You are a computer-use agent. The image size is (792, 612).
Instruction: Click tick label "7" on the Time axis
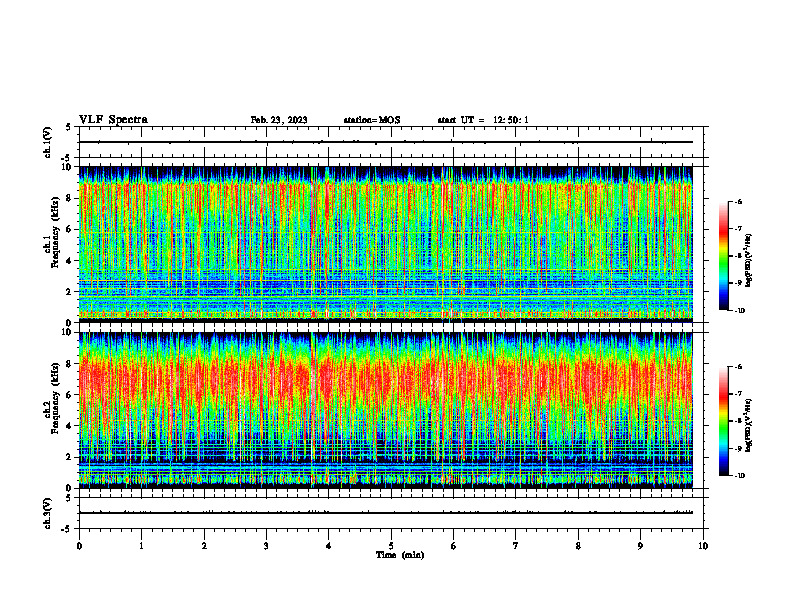click(516, 546)
